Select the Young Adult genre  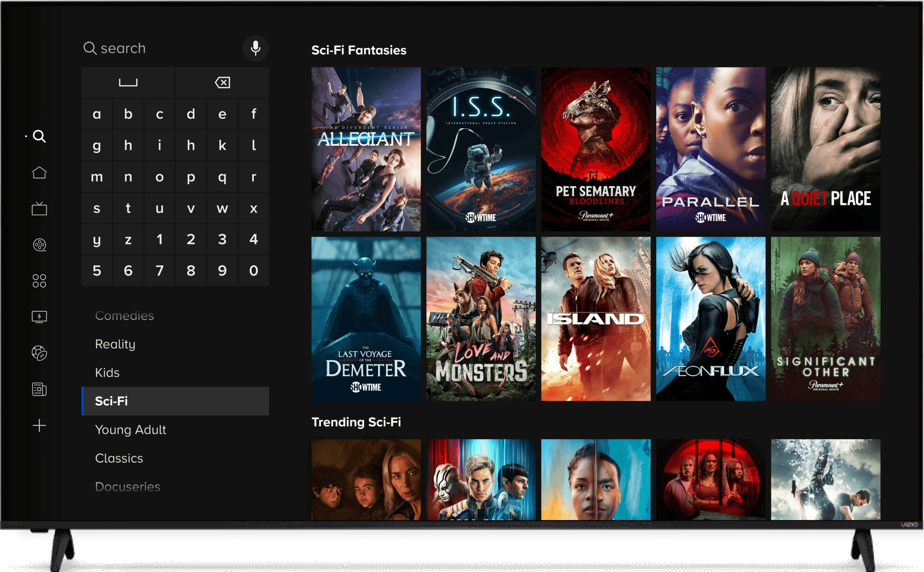click(x=175, y=430)
